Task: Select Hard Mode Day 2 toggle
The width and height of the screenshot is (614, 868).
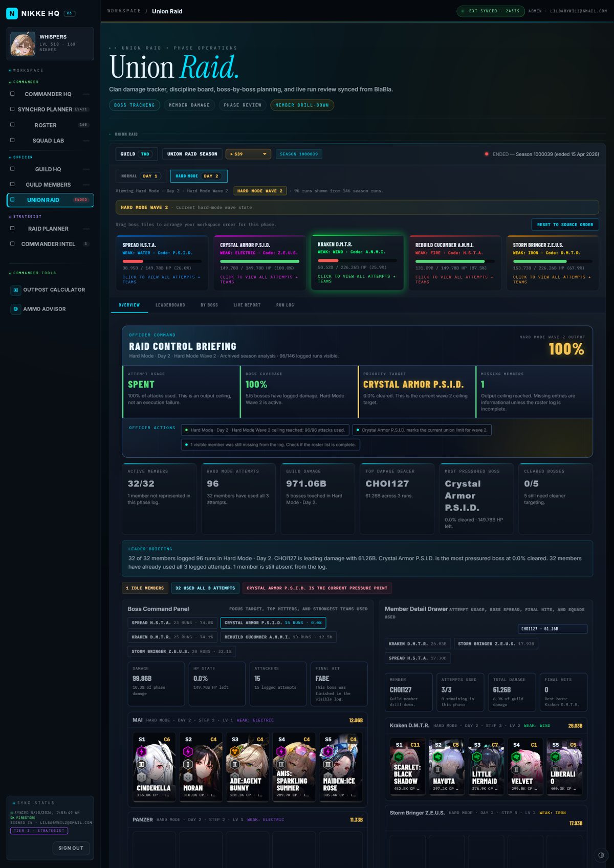Action: 199,176
